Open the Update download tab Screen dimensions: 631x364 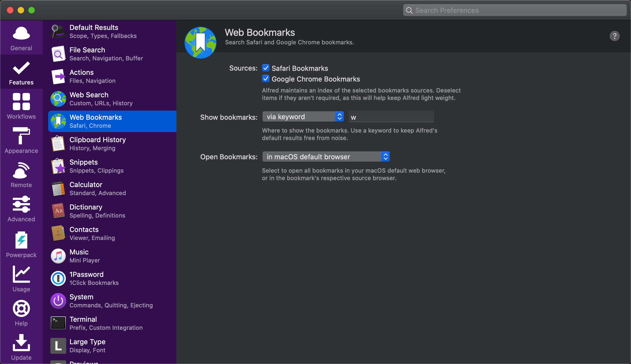tap(21, 347)
